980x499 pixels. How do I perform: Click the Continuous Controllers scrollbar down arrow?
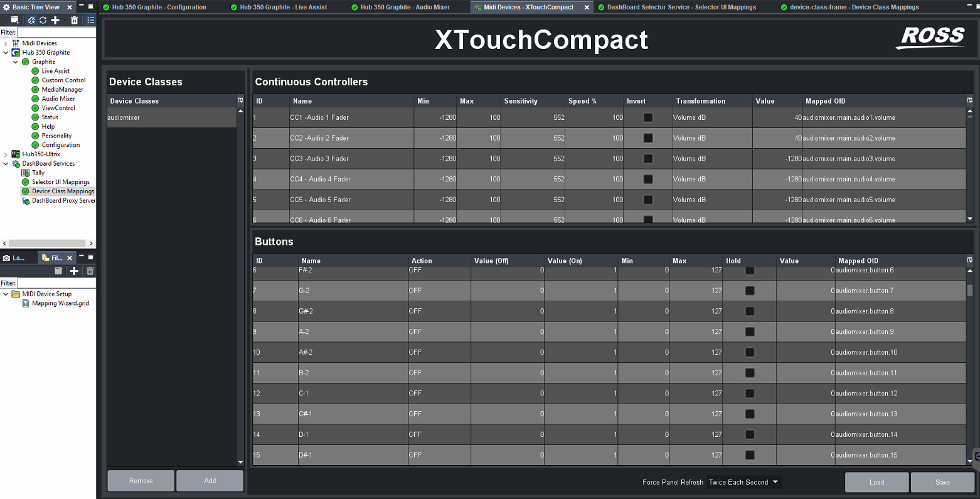click(970, 218)
